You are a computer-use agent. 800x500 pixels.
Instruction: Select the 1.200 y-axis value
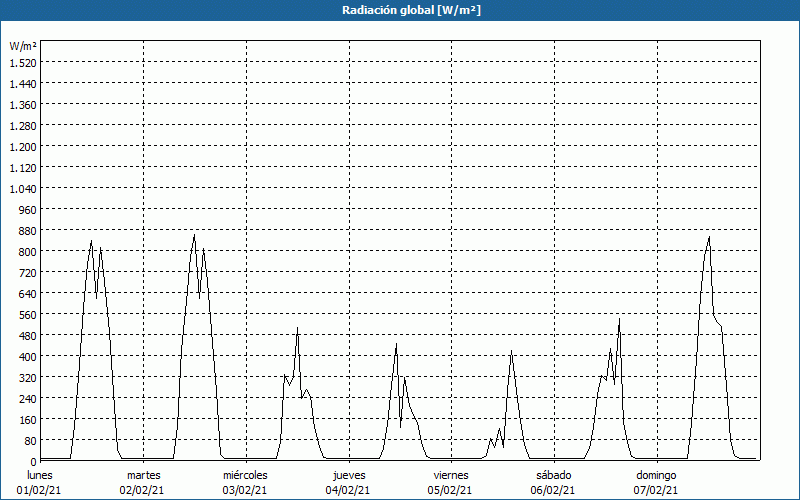click(x=23, y=147)
